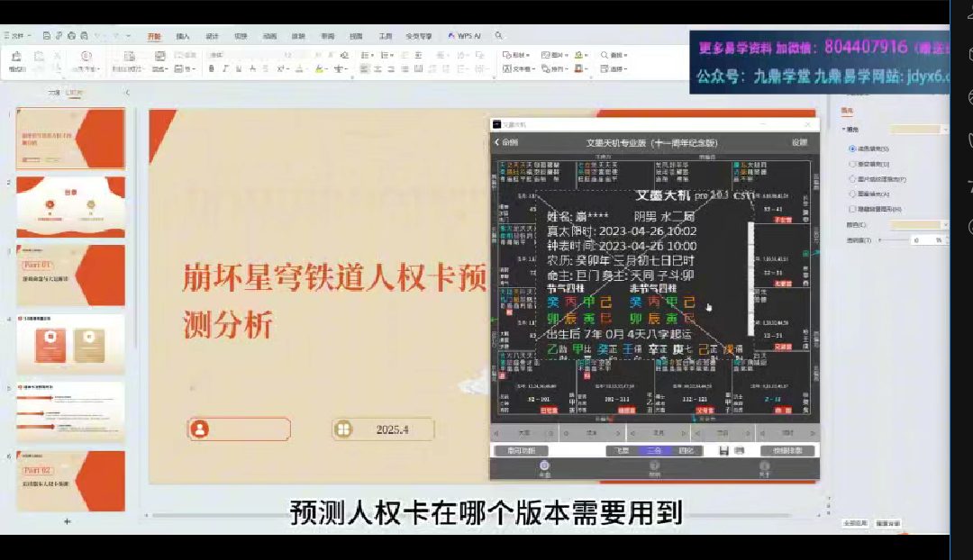This screenshot has height=560, width=973.
Task: Select the solid fill radio button
Action: point(852,149)
